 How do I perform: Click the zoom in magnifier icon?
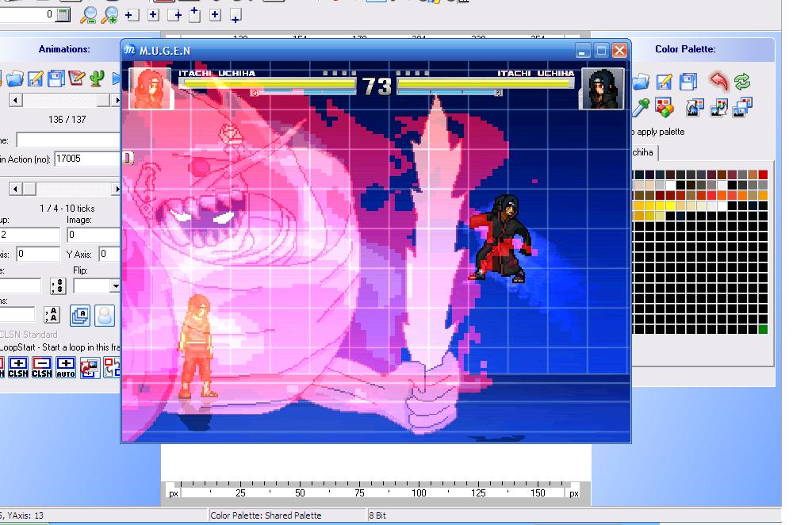[109, 16]
